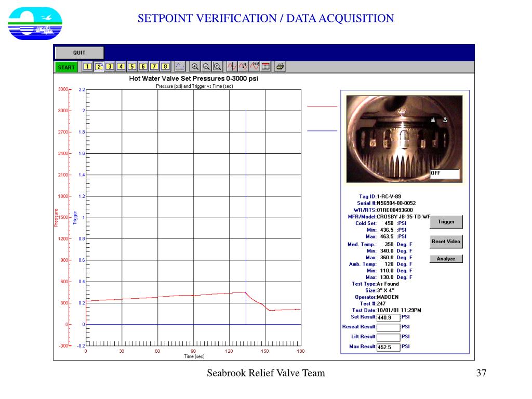Screen dimensions: 532x399
Task: Click test date 10/01/01 11:29PM
Action: pyautogui.click(x=399, y=310)
